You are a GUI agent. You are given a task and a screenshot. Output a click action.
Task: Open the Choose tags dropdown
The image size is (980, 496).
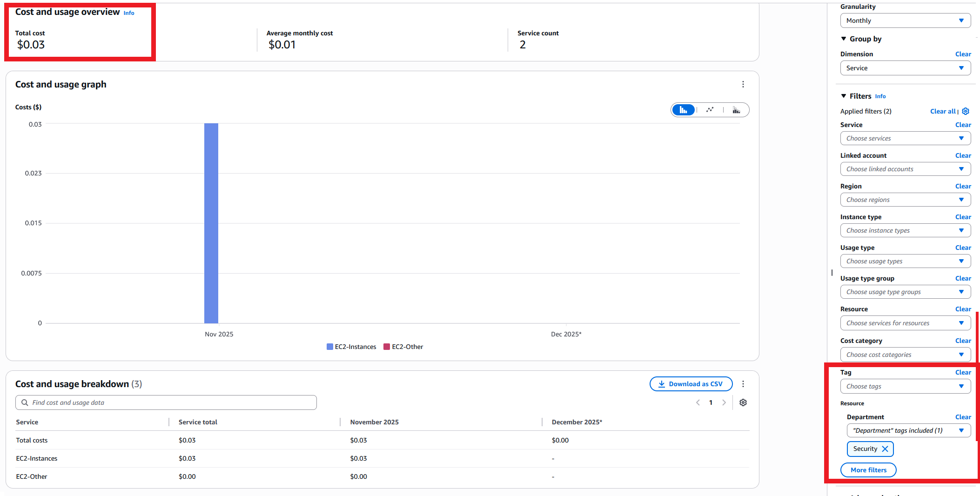[x=905, y=386]
